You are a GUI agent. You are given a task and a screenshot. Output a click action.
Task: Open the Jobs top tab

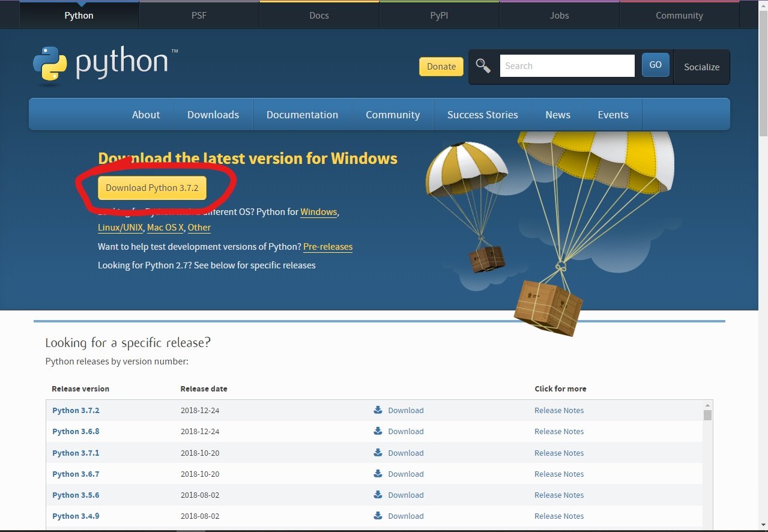click(559, 15)
